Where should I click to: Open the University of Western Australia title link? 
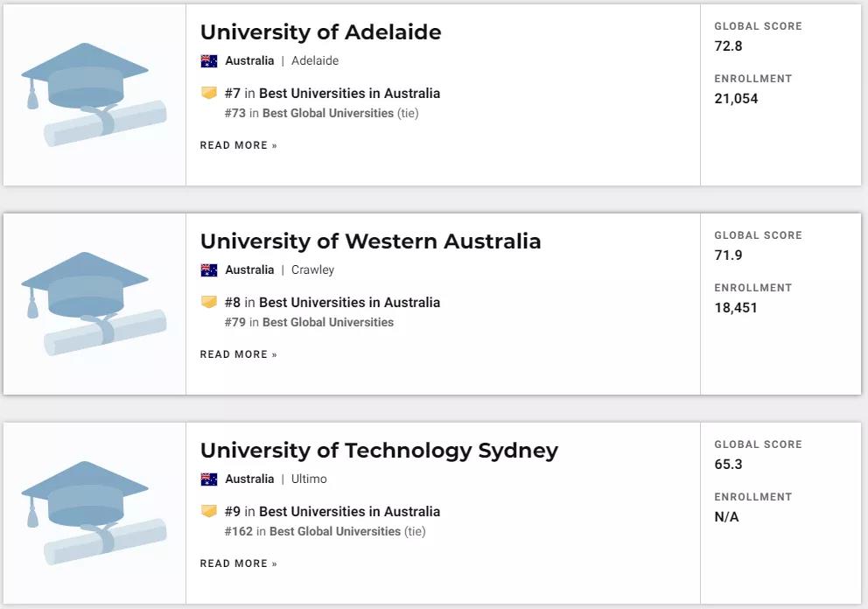(x=370, y=241)
